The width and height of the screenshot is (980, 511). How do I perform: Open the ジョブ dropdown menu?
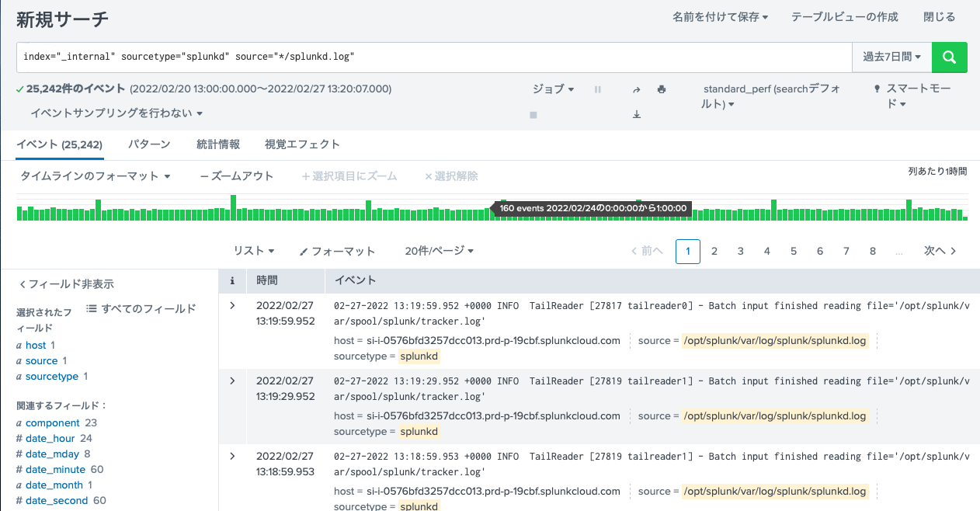(x=552, y=89)
